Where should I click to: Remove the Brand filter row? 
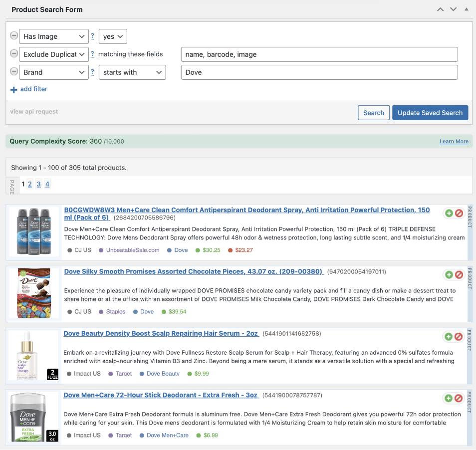[14, 72]
